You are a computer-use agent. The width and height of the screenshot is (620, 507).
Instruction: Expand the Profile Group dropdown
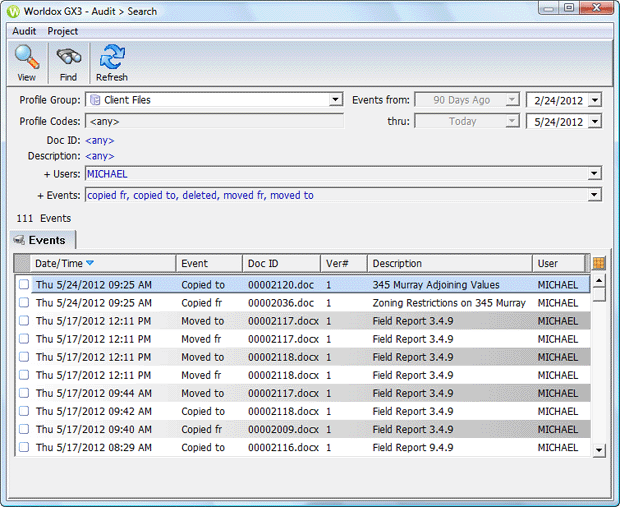point(337,100)
